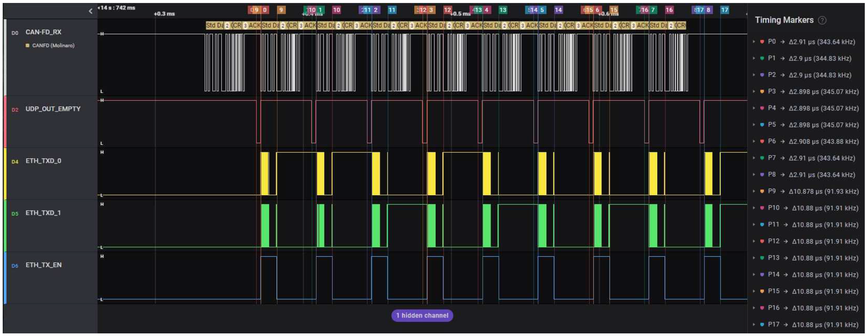Click the blue marker icon next to P17
The image size is (868, 336).
click(762, 324)
